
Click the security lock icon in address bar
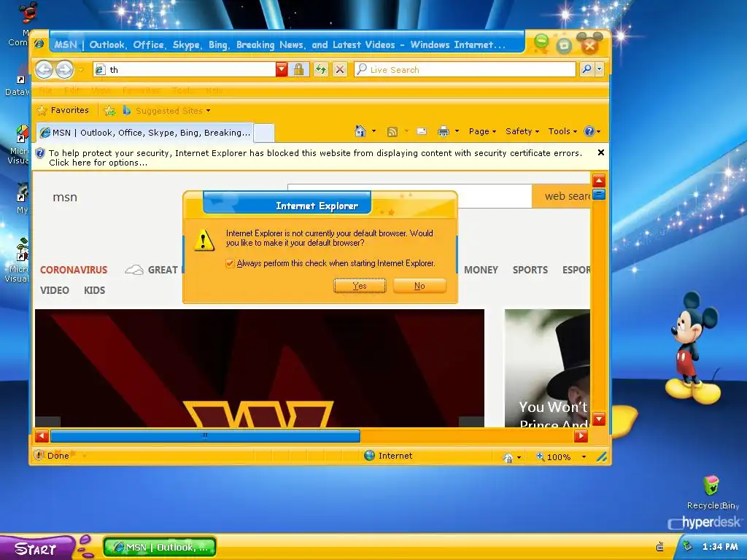click(298, 69)
